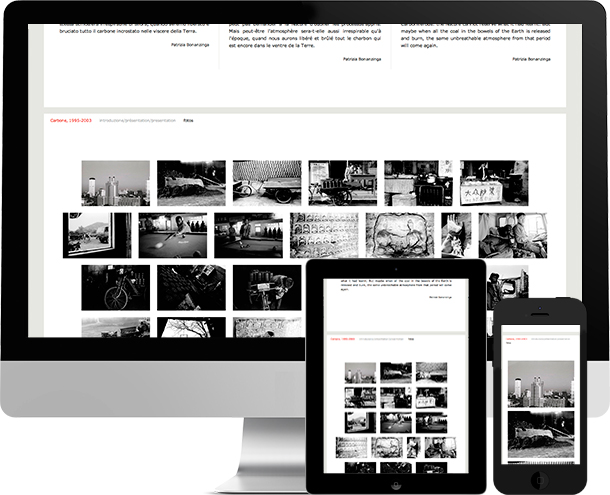Open desktop thumbnail of bare tree branches
Image resolution: width=610 pixels, height=495 pixels.
point(191,327)
